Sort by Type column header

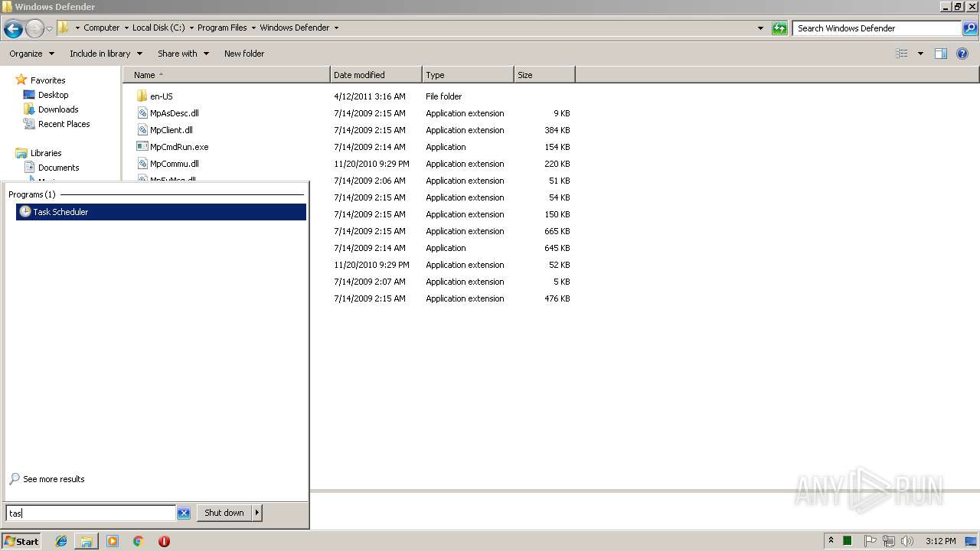pyautogui.click(x=468, y=75)
